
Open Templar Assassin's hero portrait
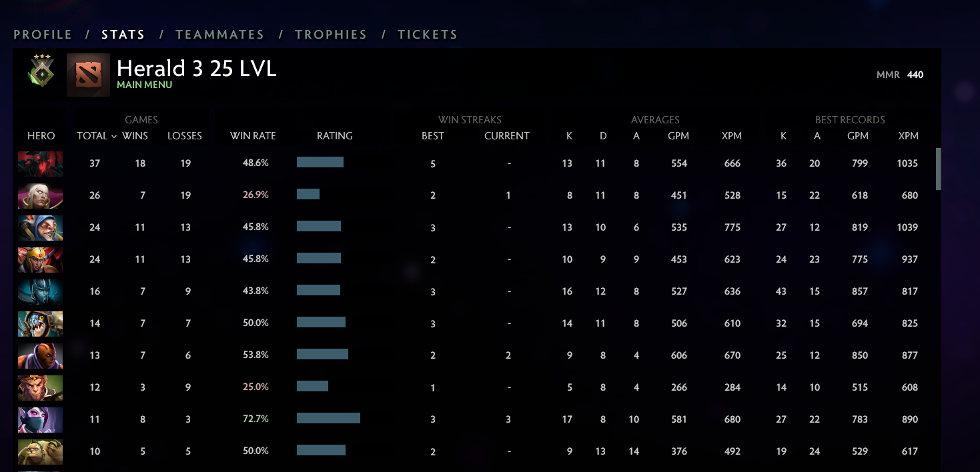(x=40, y=419)
